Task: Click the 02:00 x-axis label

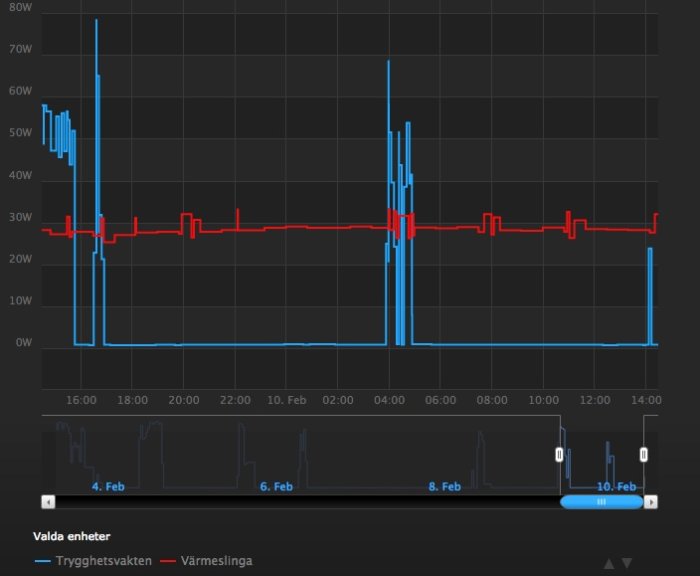Action: pyautogui.click(x=338, y=400)
